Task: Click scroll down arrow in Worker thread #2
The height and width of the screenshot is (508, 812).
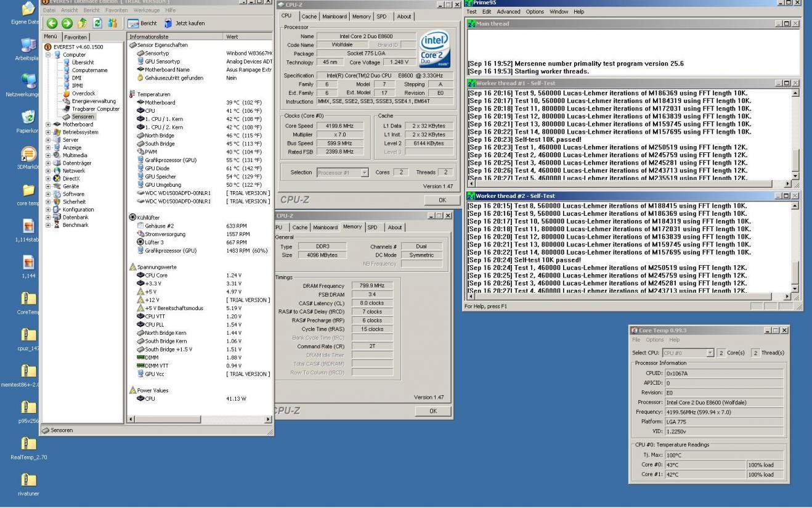Action: click(x=795, y=289)
